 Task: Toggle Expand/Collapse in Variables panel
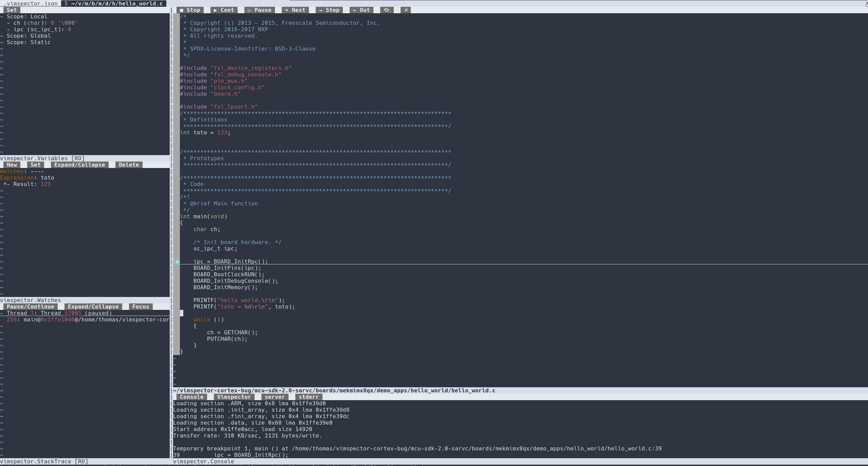click(x=80, y=165)
